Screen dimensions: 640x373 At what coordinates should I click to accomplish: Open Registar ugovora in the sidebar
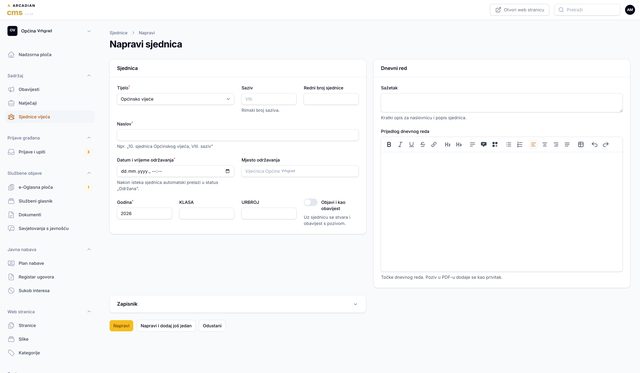pyautogui.click(x=50, y=277)
